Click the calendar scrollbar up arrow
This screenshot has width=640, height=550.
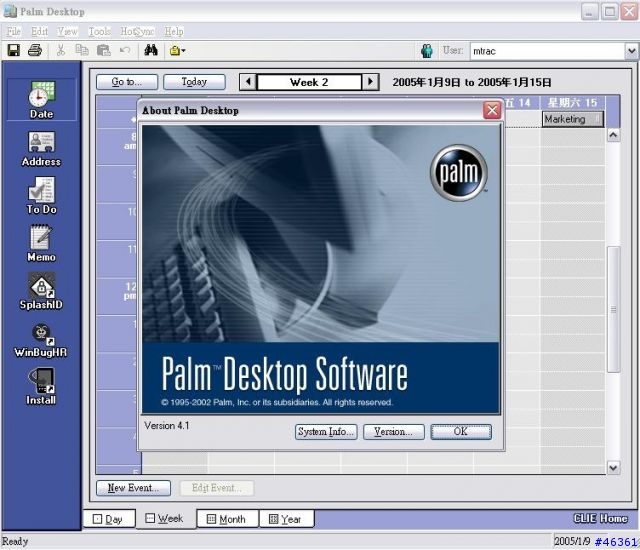pos(613,135)
